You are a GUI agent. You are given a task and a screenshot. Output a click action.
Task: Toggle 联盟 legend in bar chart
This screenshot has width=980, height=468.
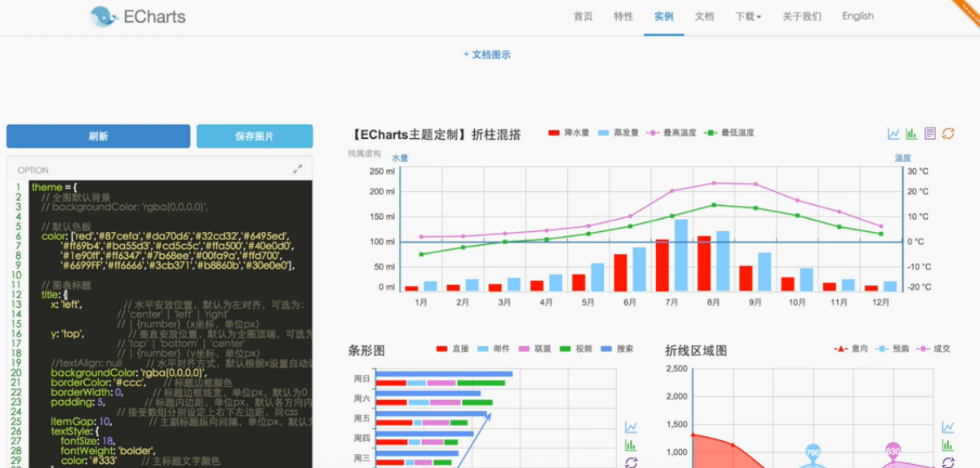535,349
